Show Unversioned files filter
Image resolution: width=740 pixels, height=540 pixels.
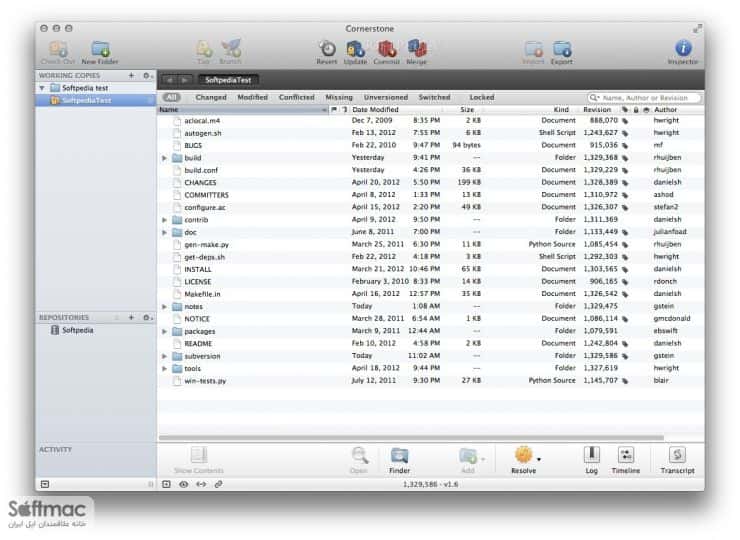[x=386, y=97]
